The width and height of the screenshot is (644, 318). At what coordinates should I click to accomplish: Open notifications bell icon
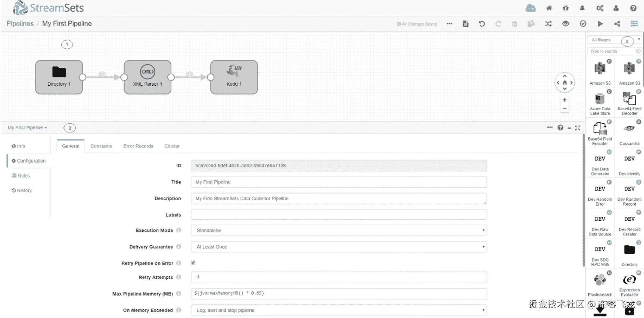point(582,8)
